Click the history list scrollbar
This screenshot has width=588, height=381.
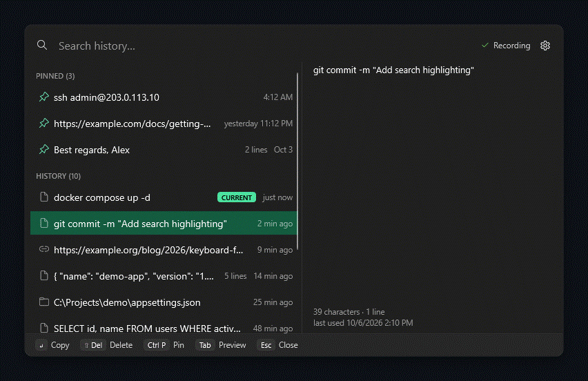297,162
